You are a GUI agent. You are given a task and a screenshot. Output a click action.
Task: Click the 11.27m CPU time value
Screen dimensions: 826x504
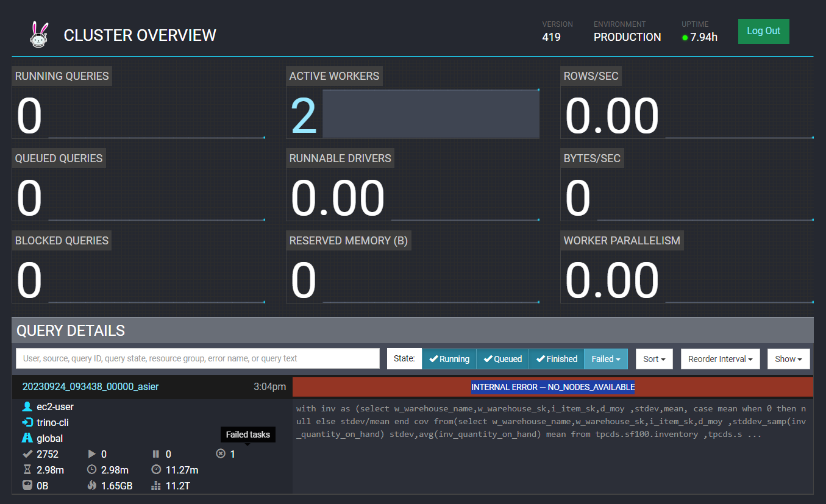click(x=182, y=470)
